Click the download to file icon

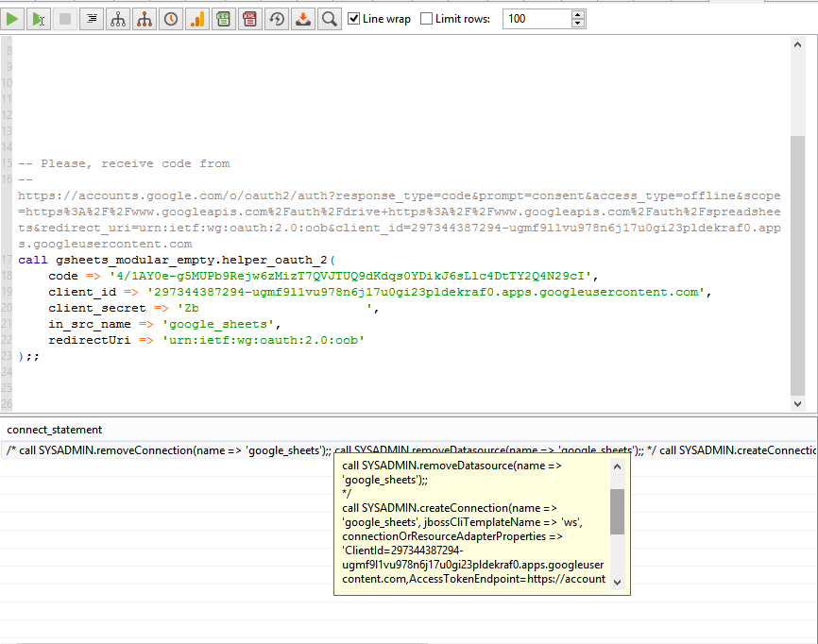pos(303,18)
